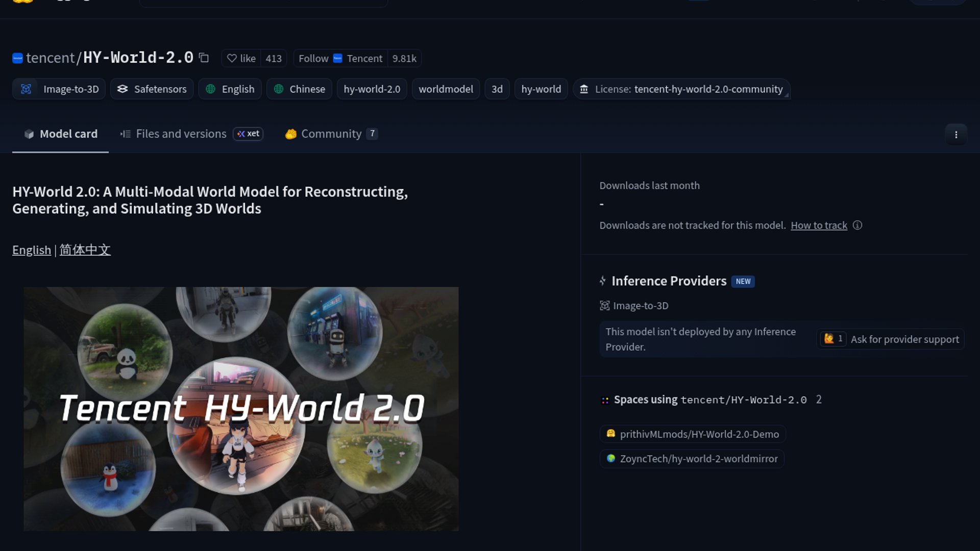Open the ZoyncTech/hy-world-2-worldmirror space
Screen dimensions: 980x551
692,459
